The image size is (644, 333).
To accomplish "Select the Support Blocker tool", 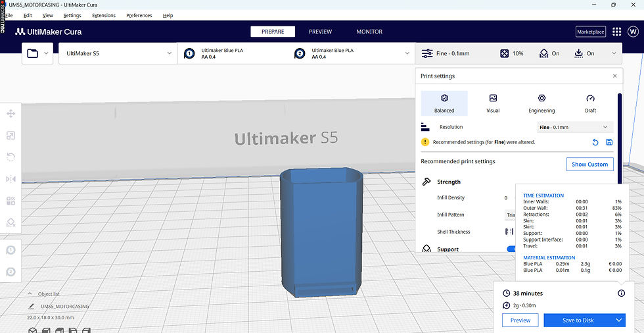I will tap(11, 222).
